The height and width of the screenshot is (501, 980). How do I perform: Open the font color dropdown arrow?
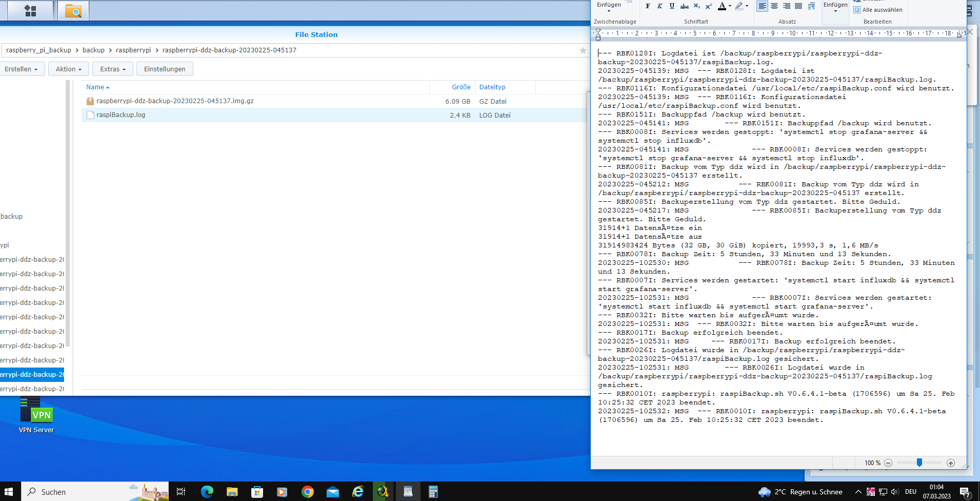(x=730, y=6)
